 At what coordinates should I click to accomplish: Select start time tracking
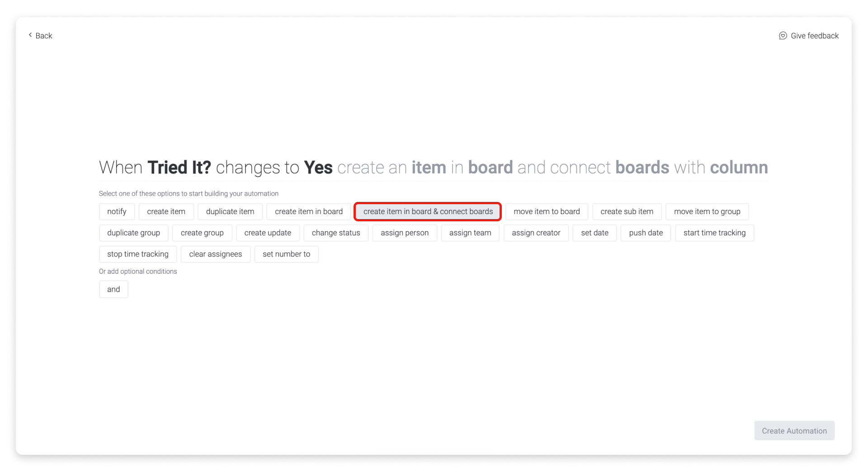(x=714, y=233)
